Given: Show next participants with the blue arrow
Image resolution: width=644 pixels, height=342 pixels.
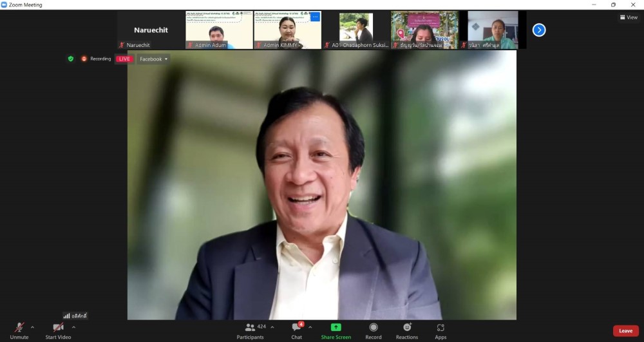Looking at the screenshot, I should tap(539, 30).
